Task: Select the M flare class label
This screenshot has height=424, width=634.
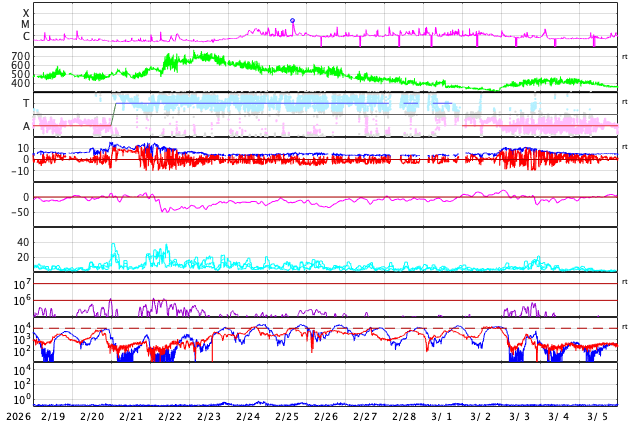Action: (26, 24)
